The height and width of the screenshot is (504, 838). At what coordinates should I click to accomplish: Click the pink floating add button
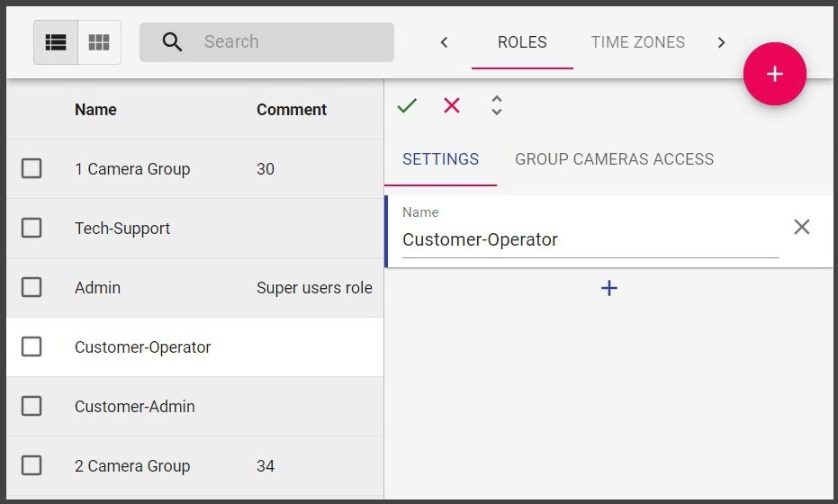774,74
